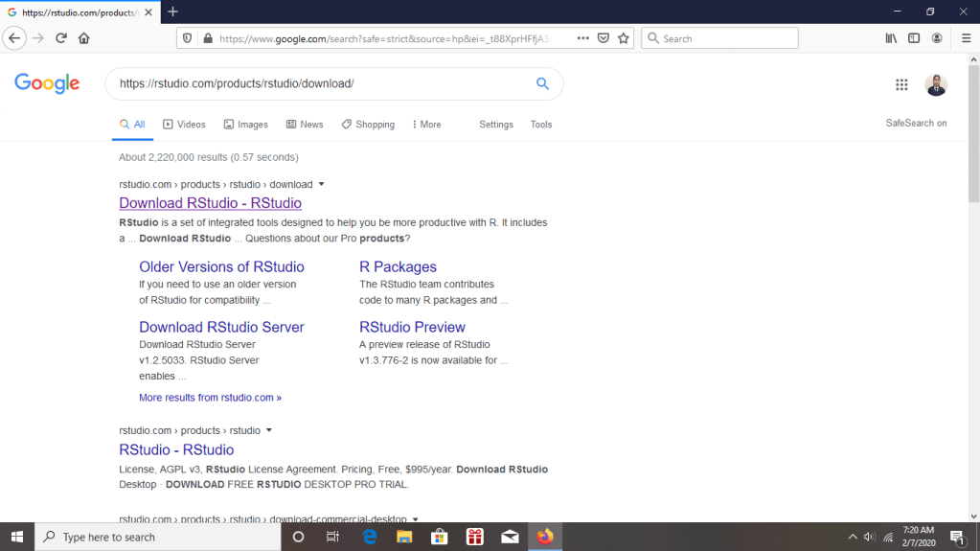Click the Google search magnifier button
The image size is (980, 551).
(542, 83)
